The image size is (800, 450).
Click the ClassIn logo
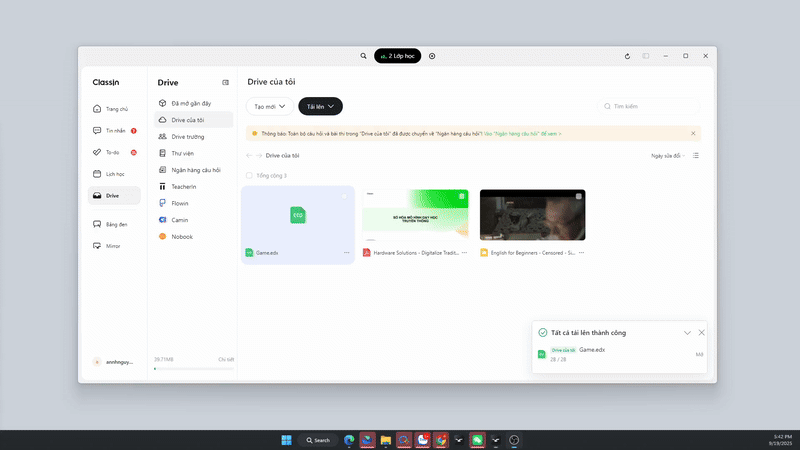click(106, 82)
